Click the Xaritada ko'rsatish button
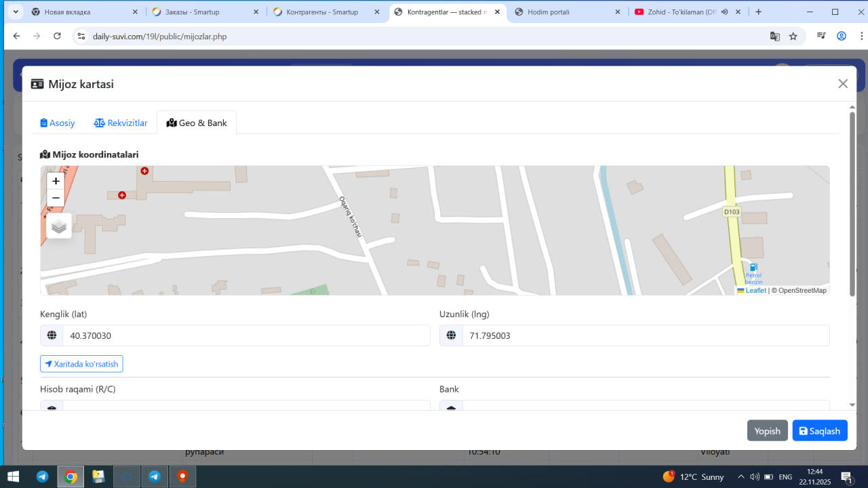This screenshot has width=868, height=488. click(81, 364)
